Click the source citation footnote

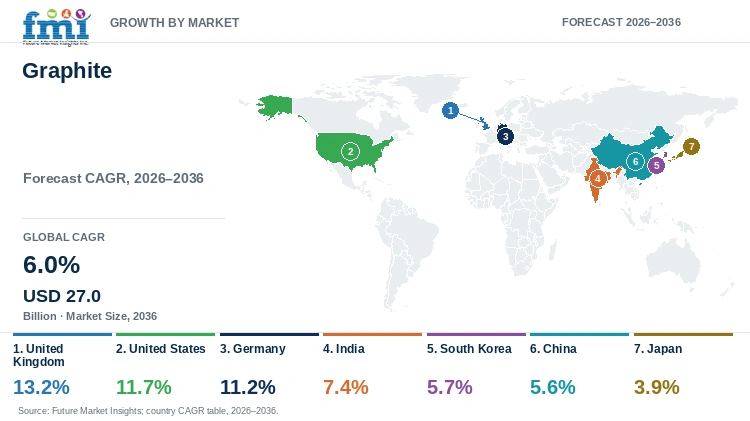click(x=148, y=411)
